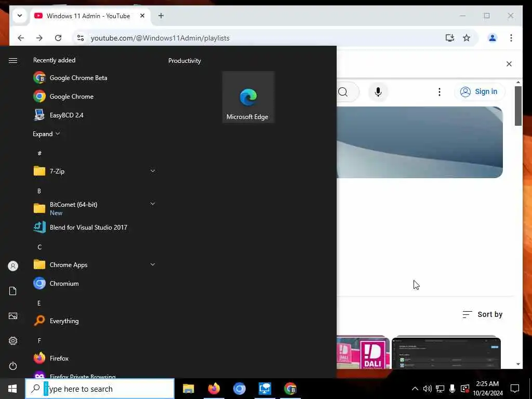Expand the 7-Zip folder

(153, 171)
